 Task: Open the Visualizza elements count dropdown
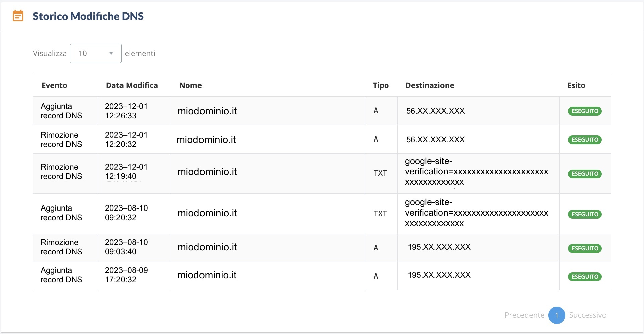95,53
